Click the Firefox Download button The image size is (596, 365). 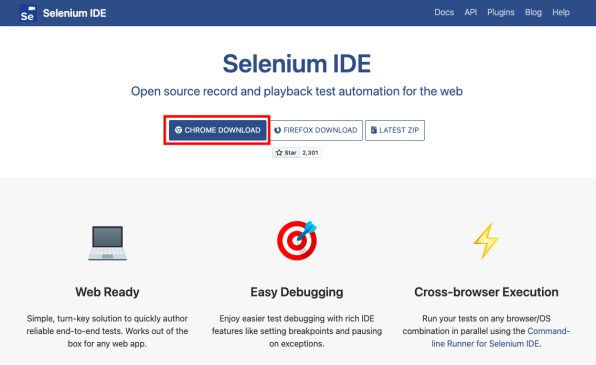(316, 130)
